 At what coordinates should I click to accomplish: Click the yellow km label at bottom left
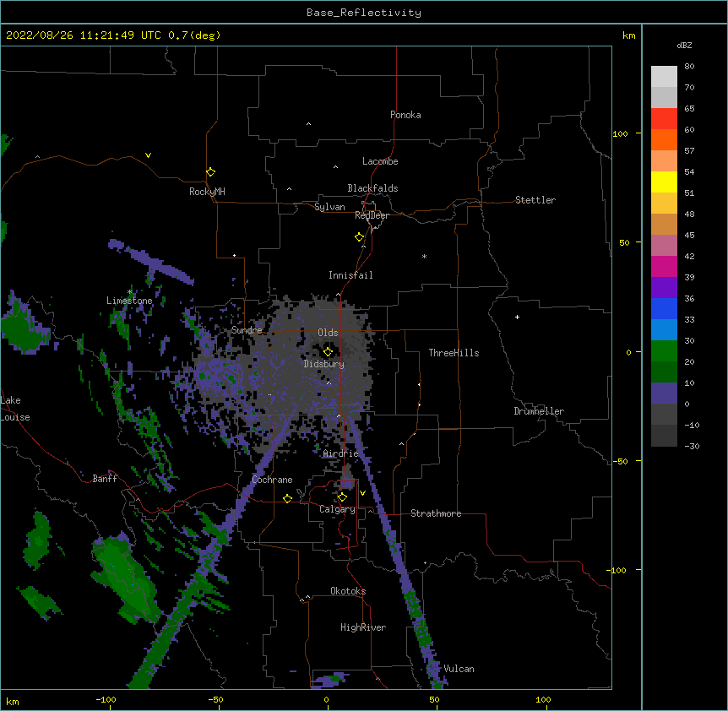pos(13,701)
